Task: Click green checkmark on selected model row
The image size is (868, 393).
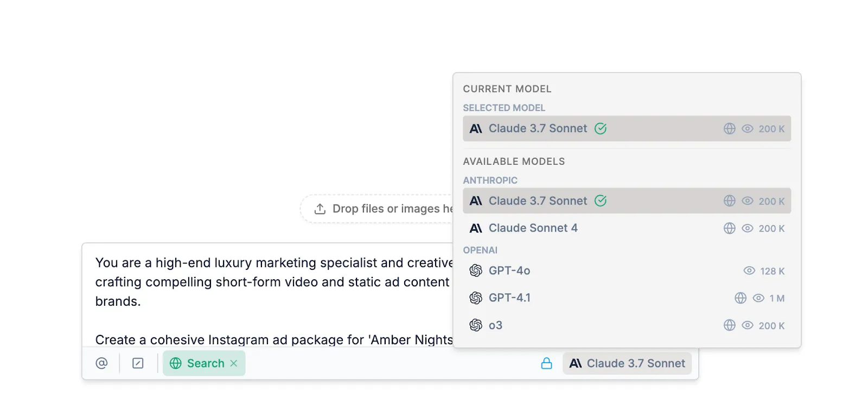Action: point(601,128)
